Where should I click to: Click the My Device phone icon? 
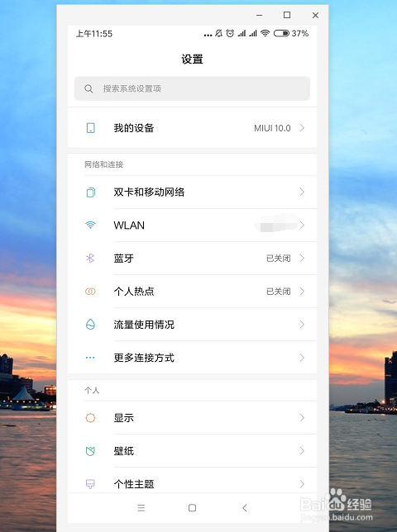(90, 128)
